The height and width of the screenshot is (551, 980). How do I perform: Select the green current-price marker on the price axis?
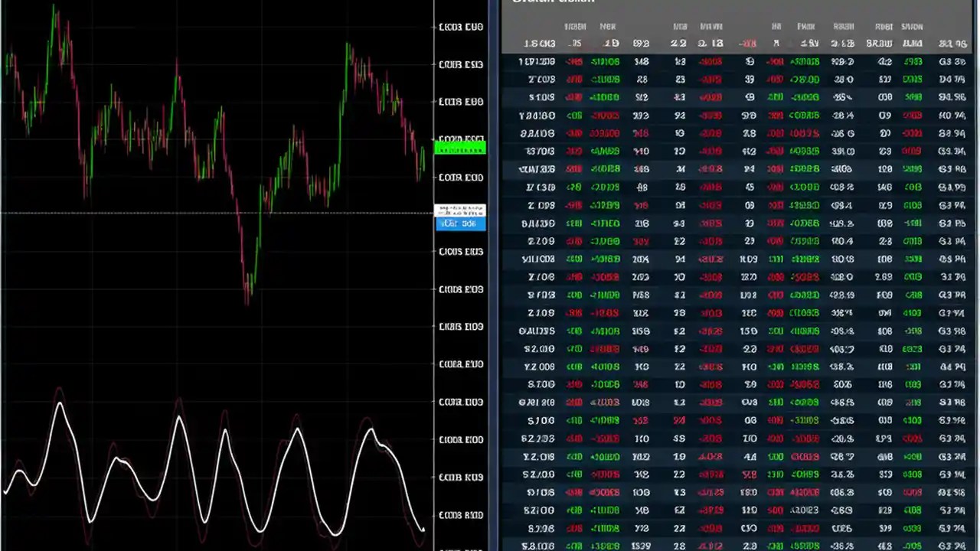click(460, 147)
